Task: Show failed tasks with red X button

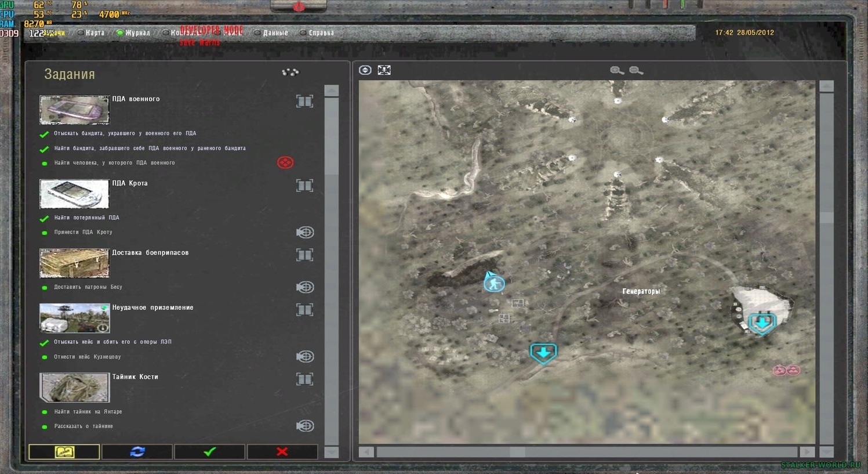Action: coord(282,451)
